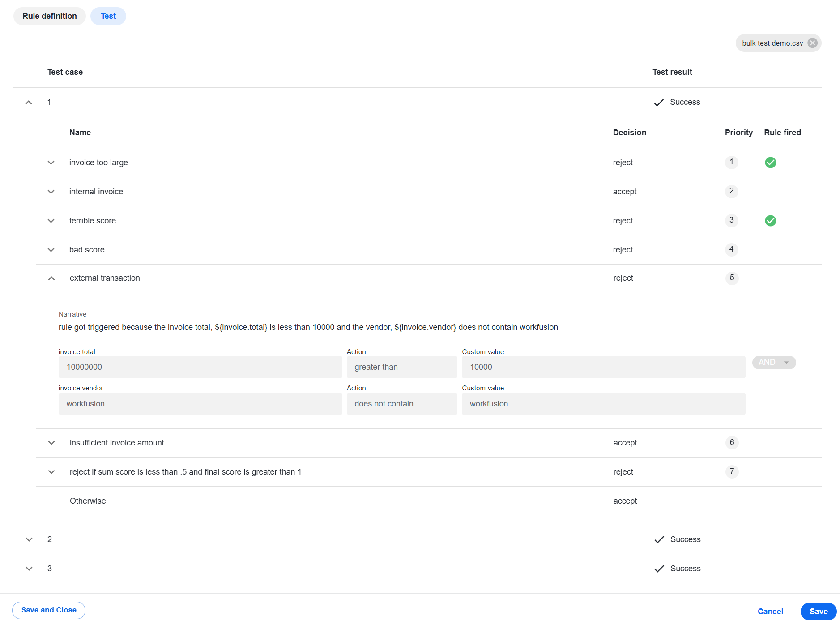Click the Success checkmark icon for test case 1
The width and height of the screenshot is (840, 629).
coord(658,103)
